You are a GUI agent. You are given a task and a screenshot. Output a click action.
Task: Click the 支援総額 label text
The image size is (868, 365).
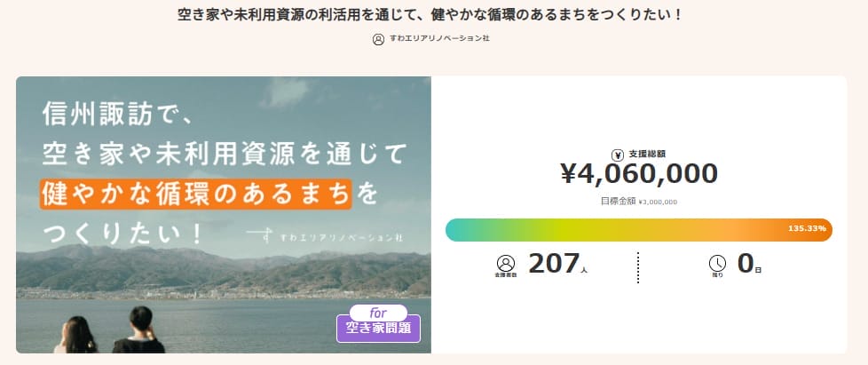tap(645, 154)
